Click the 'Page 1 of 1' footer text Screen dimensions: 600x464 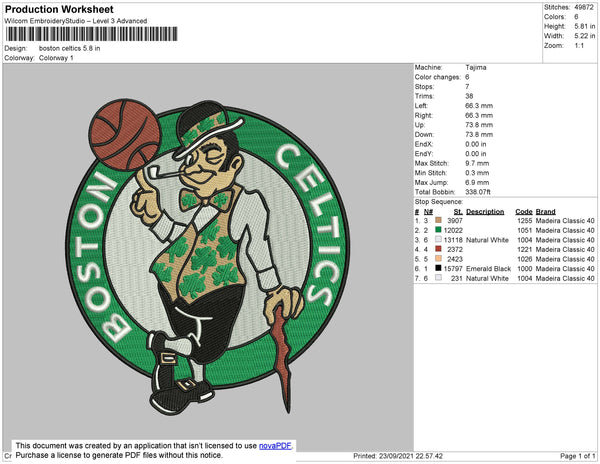[578, 456]
